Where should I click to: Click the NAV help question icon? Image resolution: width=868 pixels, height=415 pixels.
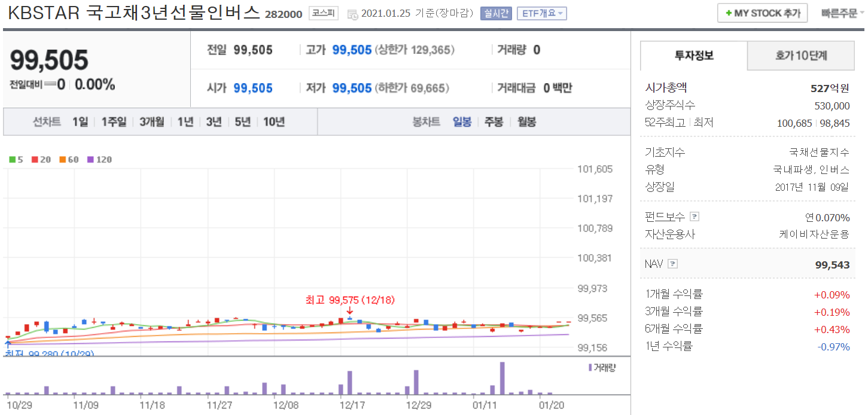(x=672, y=264)
